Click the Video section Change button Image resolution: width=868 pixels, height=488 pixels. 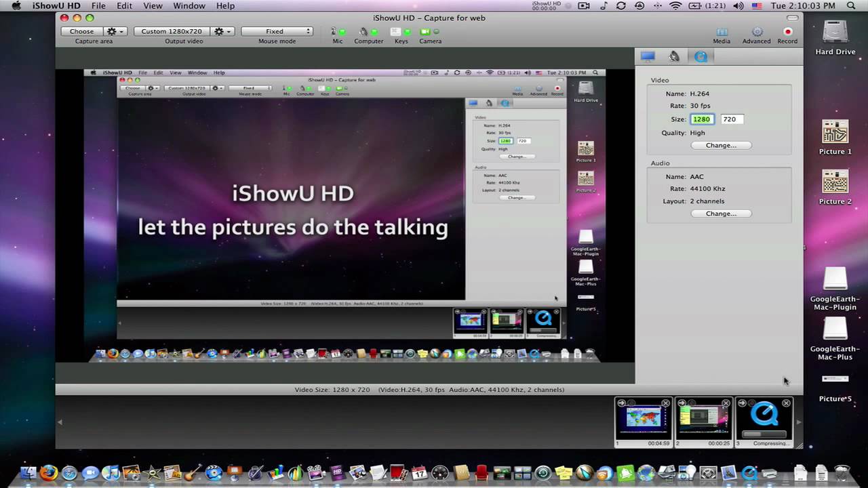[720, 145]
